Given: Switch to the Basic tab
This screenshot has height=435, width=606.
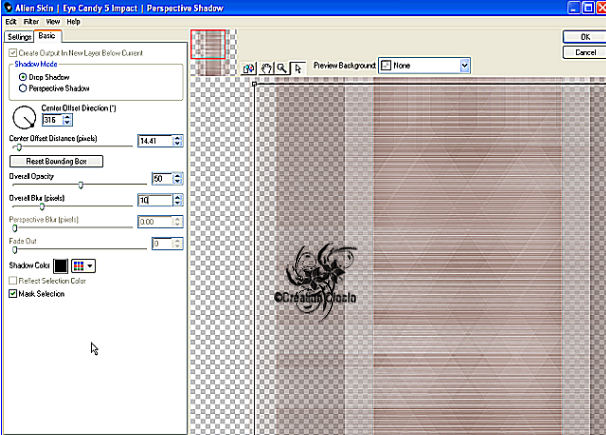Looking at the screenshot, I should click(47, 36).
